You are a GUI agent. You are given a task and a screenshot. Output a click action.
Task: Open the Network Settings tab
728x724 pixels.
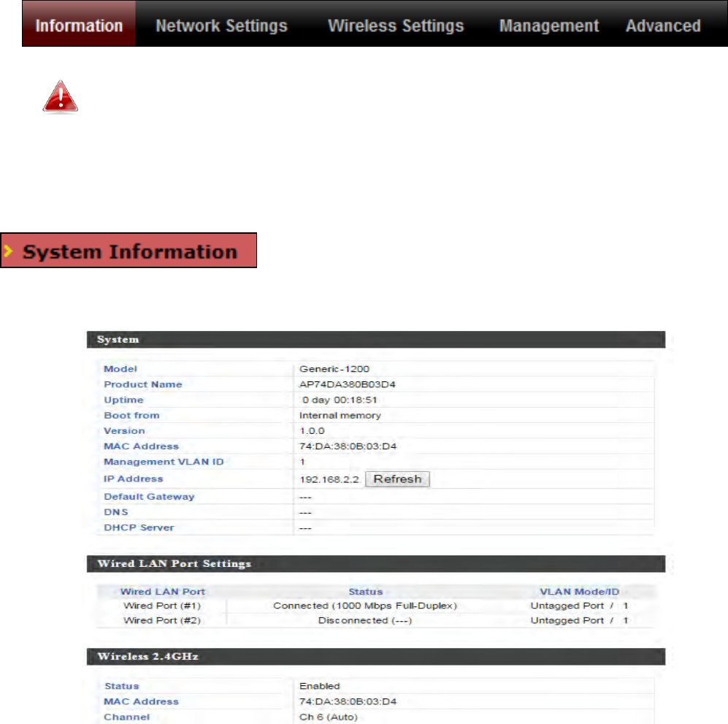coord(221,26)
